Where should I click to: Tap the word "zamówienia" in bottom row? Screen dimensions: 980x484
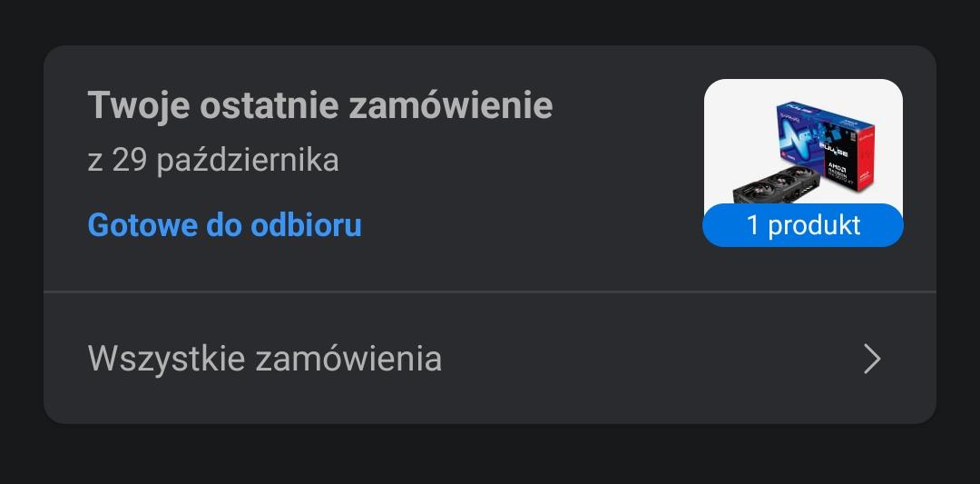pos(348,359)
